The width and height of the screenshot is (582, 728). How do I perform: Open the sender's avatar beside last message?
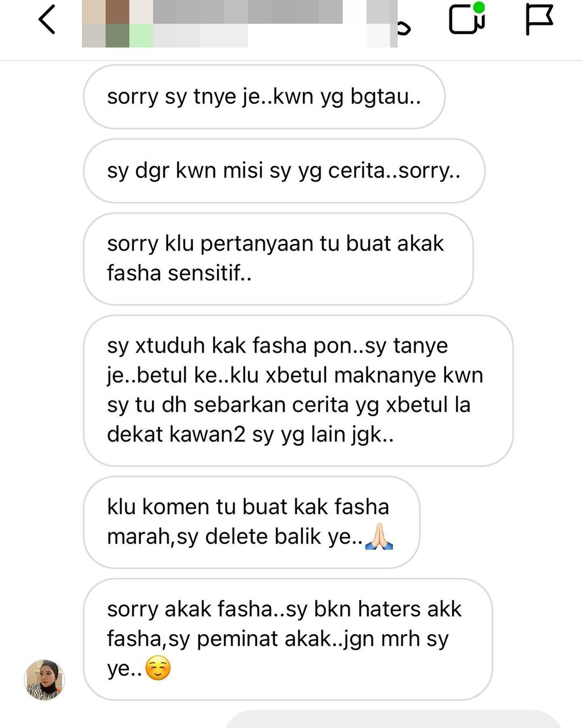(x=44, y=679)
